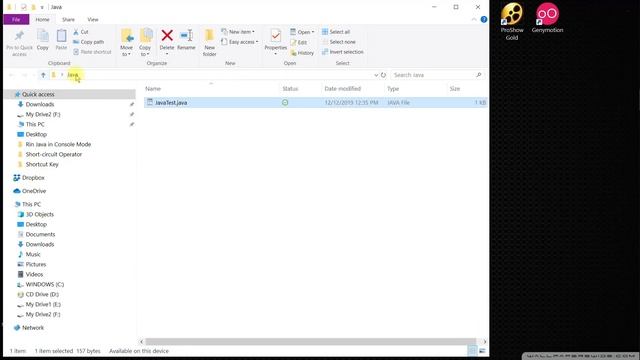Select ProShow Gold desktop shortcut

point(512,21)
